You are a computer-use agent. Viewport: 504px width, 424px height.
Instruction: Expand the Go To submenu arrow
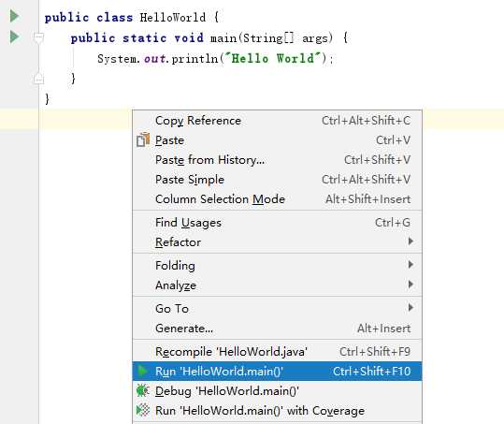410,308
